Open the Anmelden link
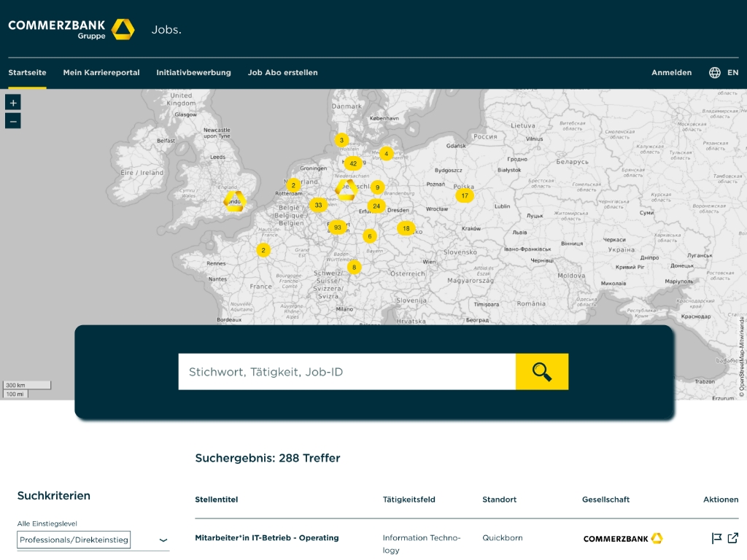The height and width of the screenshot is (560, 747). pyautogui.click(x=671, y=72)
